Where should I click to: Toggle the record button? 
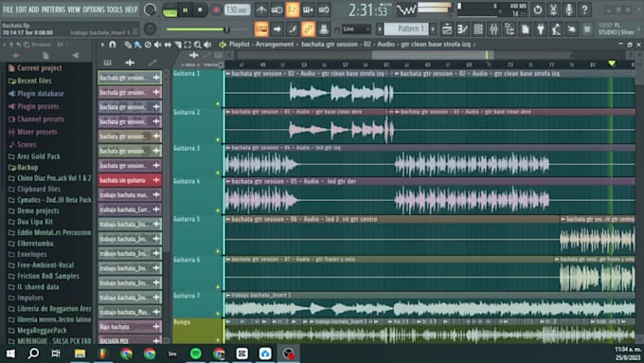click(216, 9)
